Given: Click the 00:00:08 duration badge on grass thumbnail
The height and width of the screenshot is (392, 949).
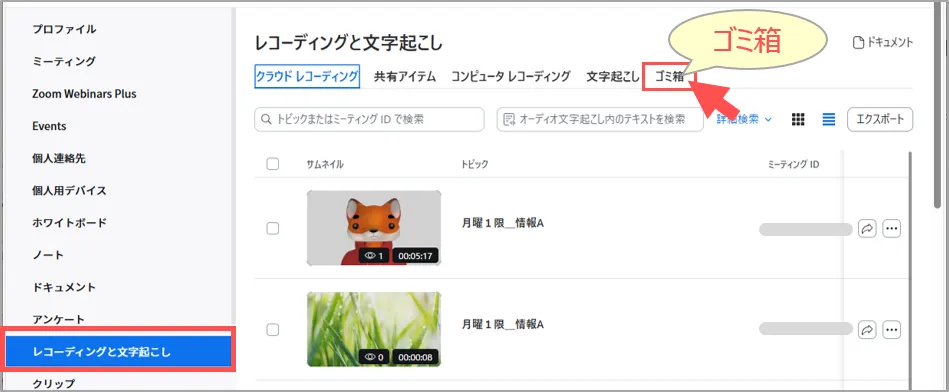Looking at the screenshot, I should point(415,357).
